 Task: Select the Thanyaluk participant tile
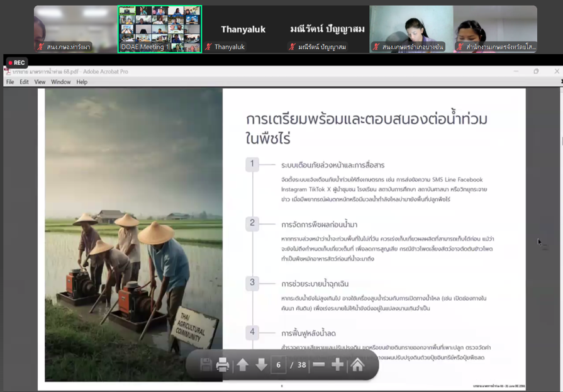click(243, 29)
